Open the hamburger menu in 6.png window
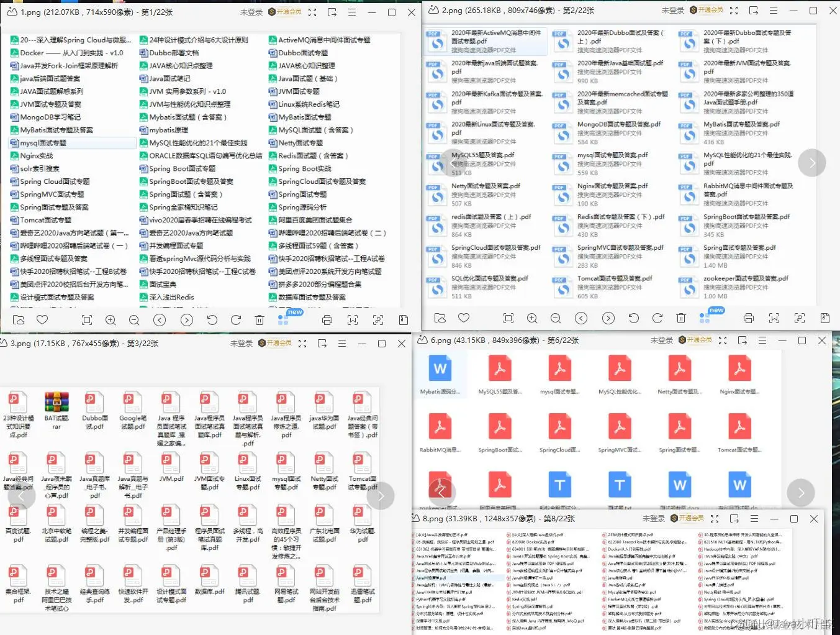This screenshot has height=635, width=840. click(762, 340)
